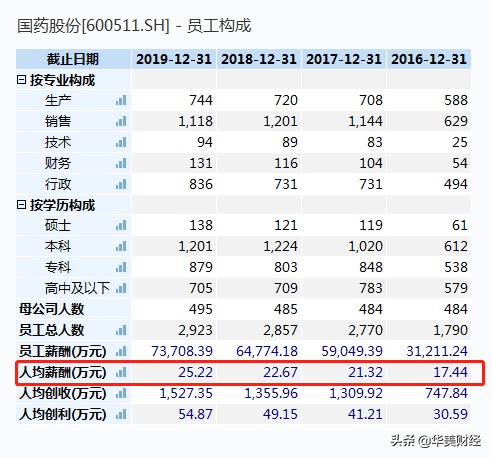Image resolution: width=492 pixels, height=458 pixels.
Task: Click the 本科 row label
Action: point(58,246)
